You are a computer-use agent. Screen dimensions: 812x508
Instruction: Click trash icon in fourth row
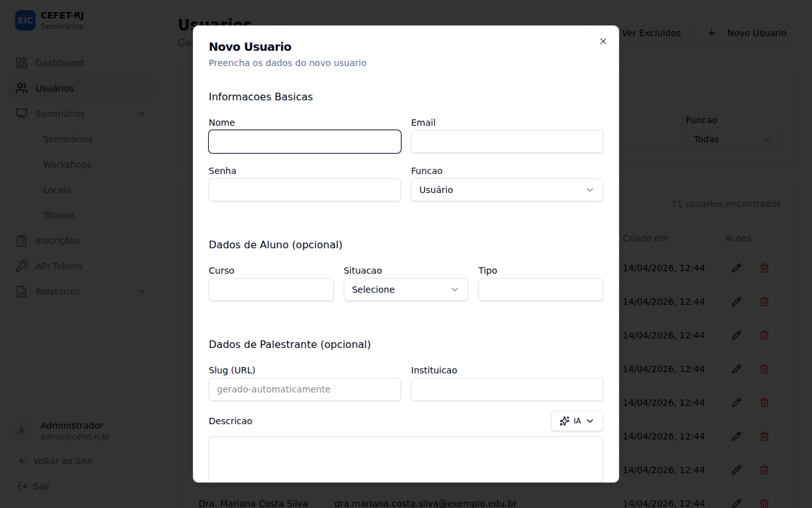764,369
